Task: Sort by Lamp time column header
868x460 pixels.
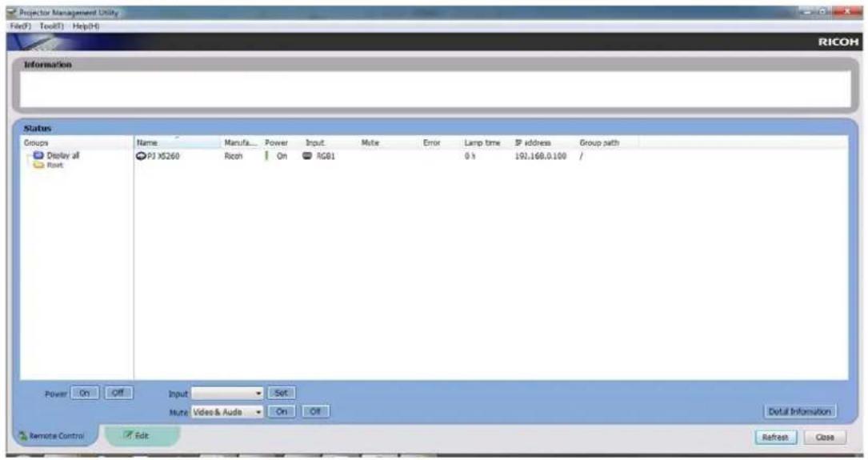Action: 486,143
